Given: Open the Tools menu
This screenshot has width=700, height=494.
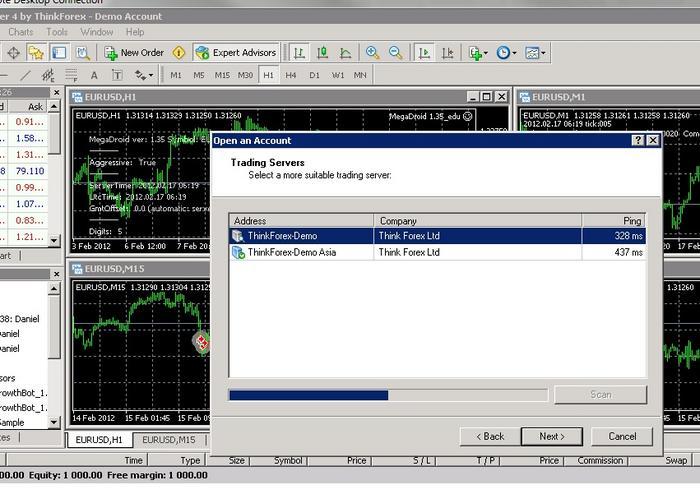Looking at the screenshot, I should tap(57, 32).
